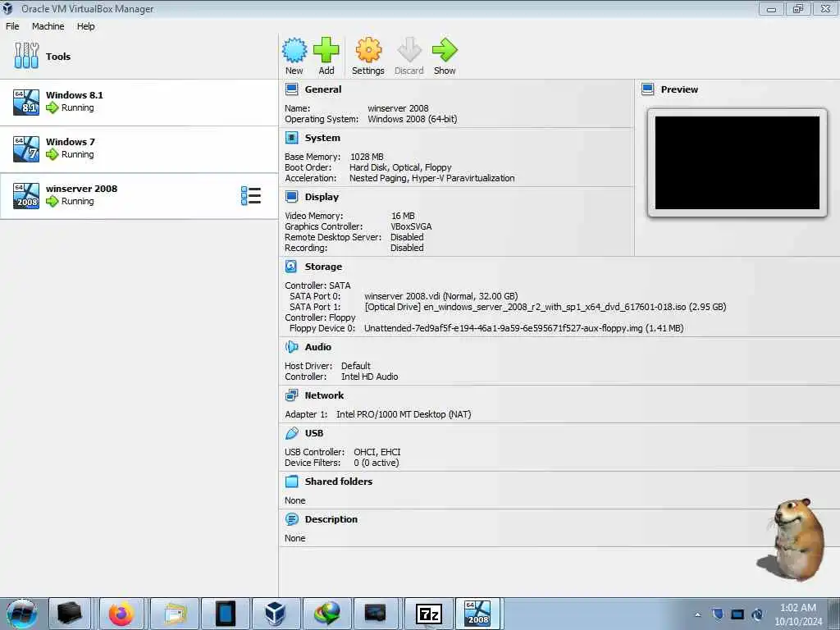Screen dimensions: 840x630
Task: Open the Display settings header link
Action: (322, 197)
